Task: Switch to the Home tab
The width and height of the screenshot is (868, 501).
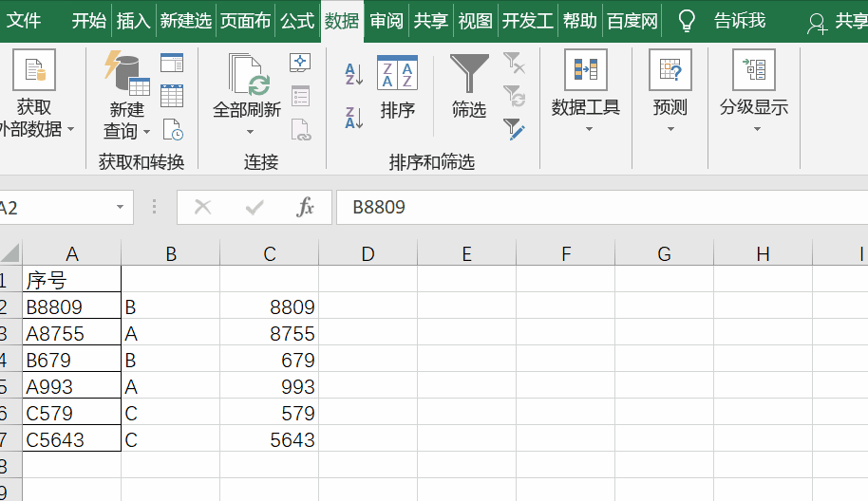Action: pyautogui.click(x=88, y=21)
